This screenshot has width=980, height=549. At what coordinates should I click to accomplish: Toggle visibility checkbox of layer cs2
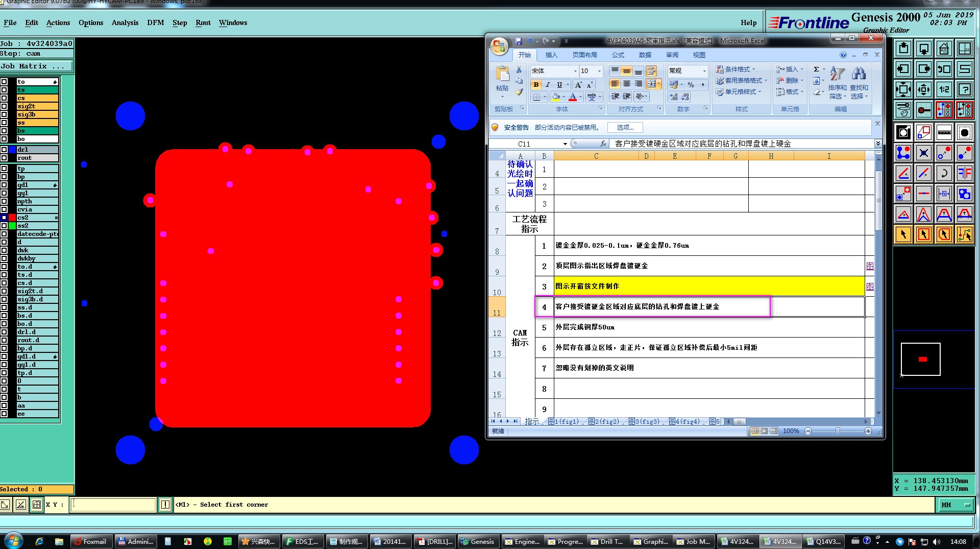[x=4, y=218]
